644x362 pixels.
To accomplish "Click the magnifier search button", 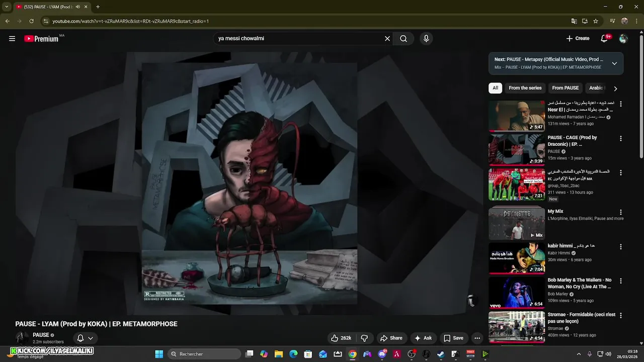I will (x=404, y=39).
